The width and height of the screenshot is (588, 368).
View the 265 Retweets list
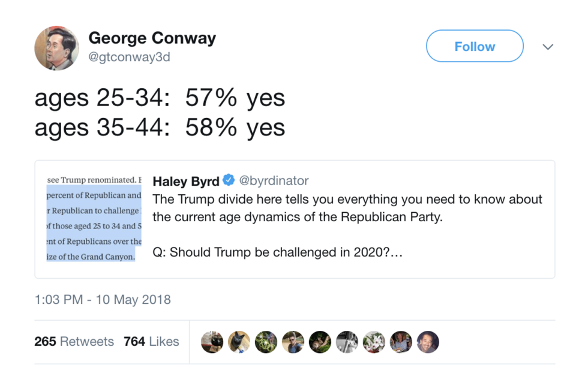74,342
